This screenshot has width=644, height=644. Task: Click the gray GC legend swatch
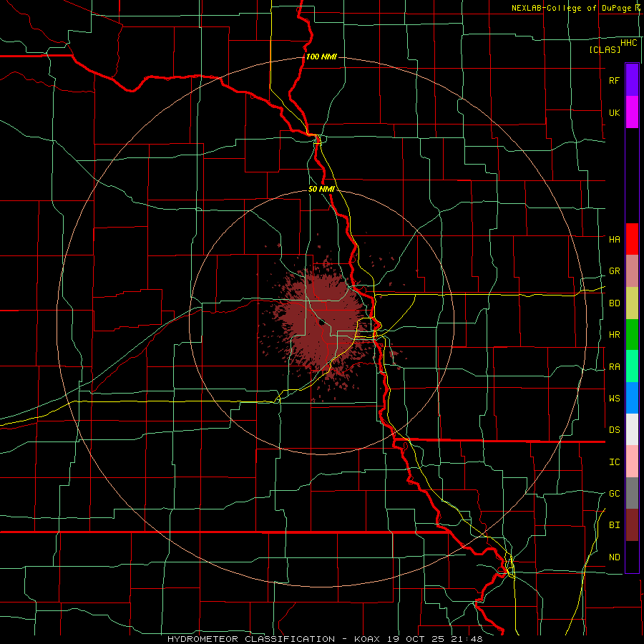click(x=632, y=493)
